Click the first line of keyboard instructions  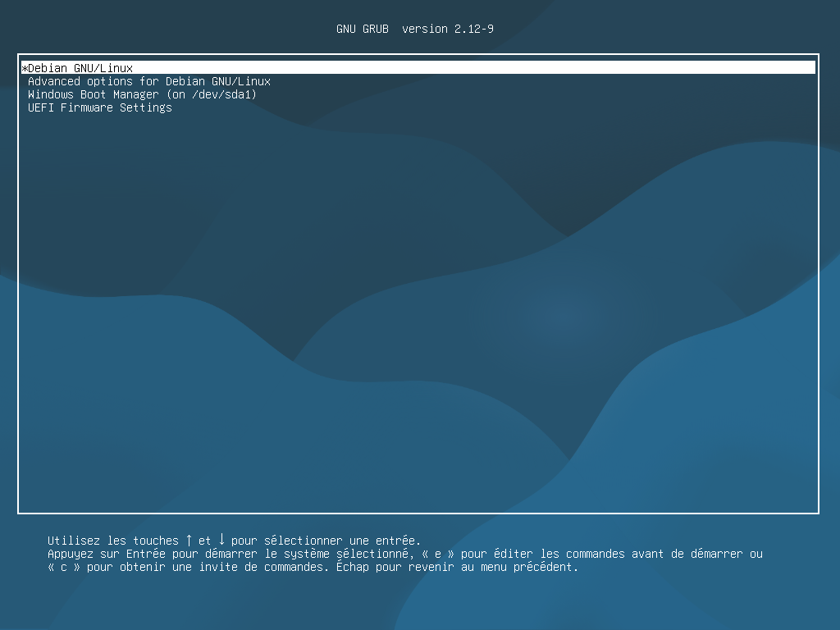point(234,540)
